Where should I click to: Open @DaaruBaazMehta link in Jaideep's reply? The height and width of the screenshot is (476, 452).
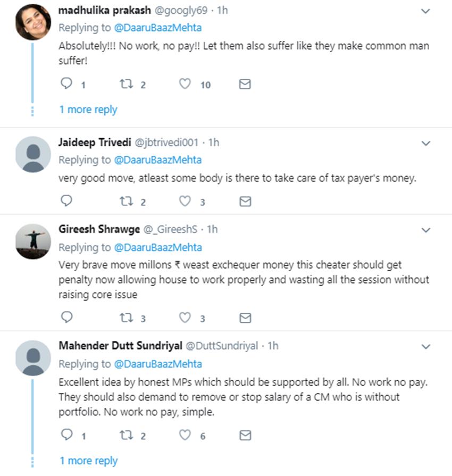tap(158, 160)
